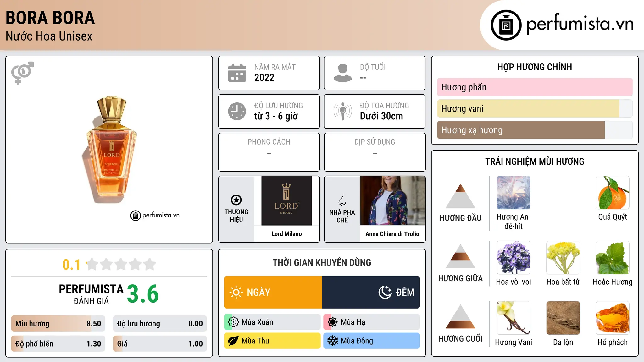The height and width of the screenshot is (362, 644).
Task: Click the Hương phấn accord bar
Action: point(535,87)
